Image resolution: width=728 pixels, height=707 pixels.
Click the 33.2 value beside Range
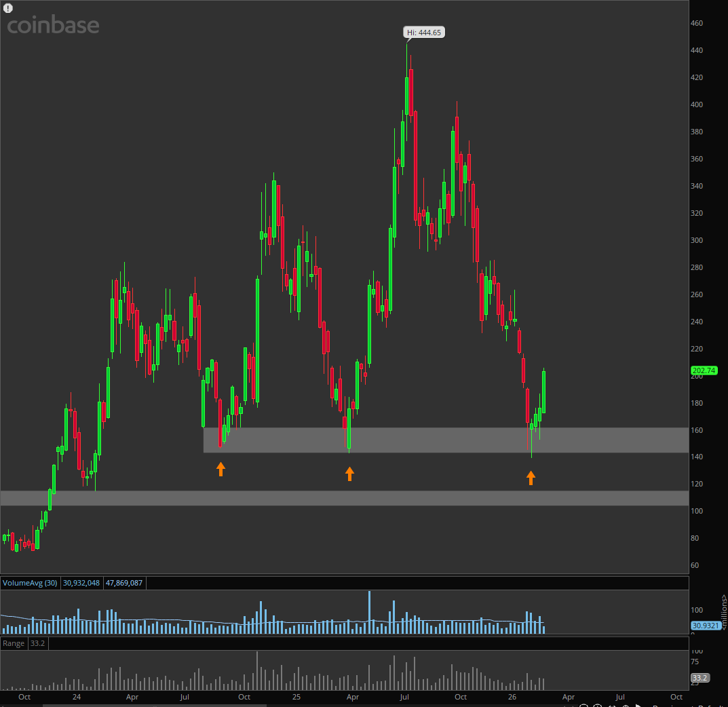(37, 643)
